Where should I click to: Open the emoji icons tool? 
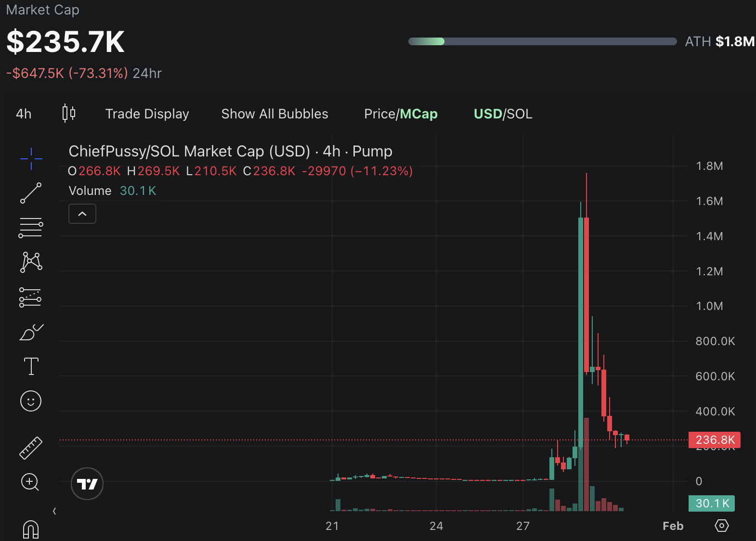tap(31, 401)
